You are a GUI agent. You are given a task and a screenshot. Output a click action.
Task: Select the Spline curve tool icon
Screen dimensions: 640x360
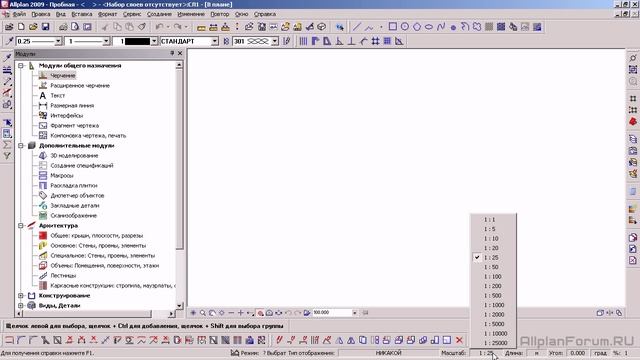click(x=441, y=27)
